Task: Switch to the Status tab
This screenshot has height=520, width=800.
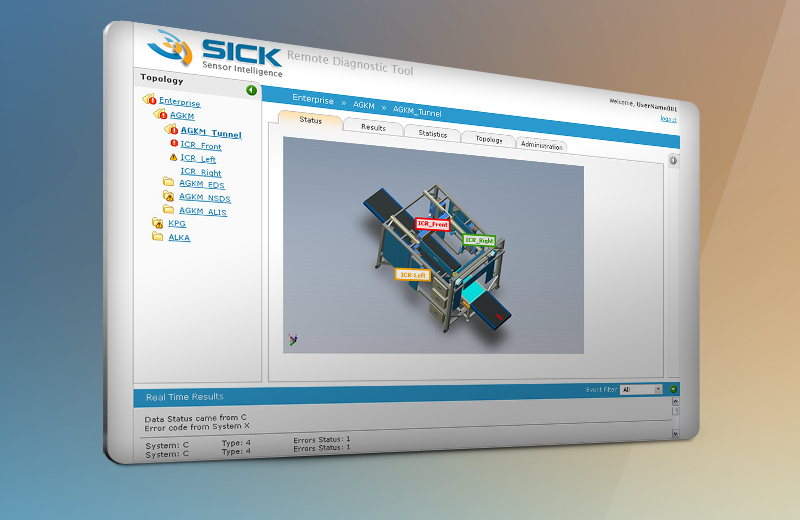Action: [310, 120]
